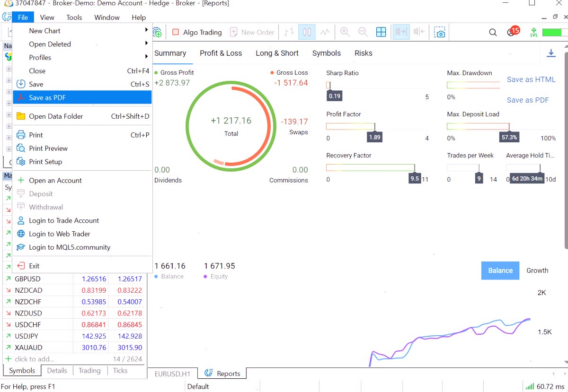This screenshot has height=392, width=568.
Task: Click the Profit Factor 1.89 marker
Action: 374,137
